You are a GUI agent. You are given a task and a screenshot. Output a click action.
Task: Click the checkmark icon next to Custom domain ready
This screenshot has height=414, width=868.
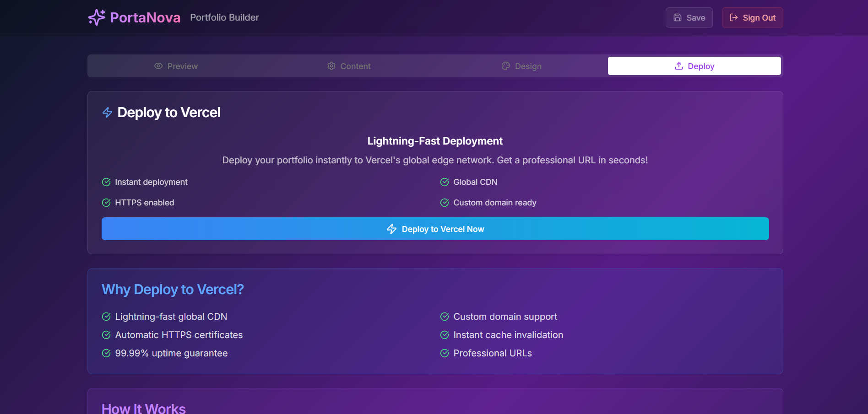pos(445,203)
